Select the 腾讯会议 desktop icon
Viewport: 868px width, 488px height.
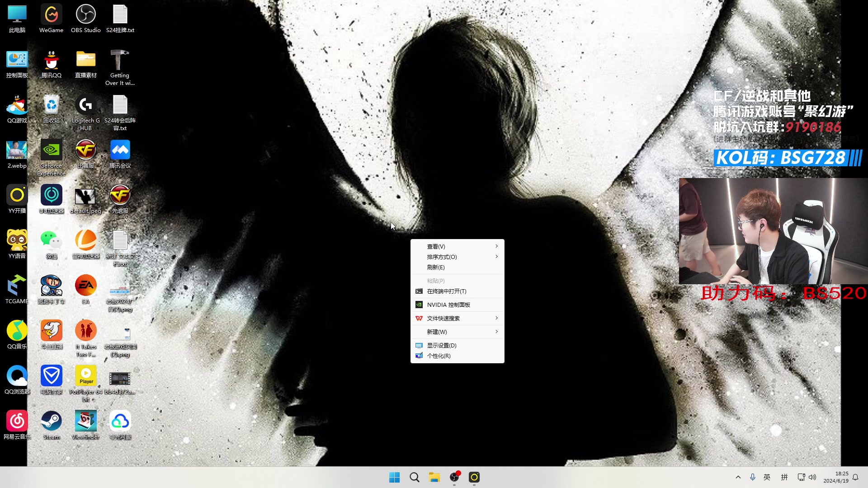(120, 155)
